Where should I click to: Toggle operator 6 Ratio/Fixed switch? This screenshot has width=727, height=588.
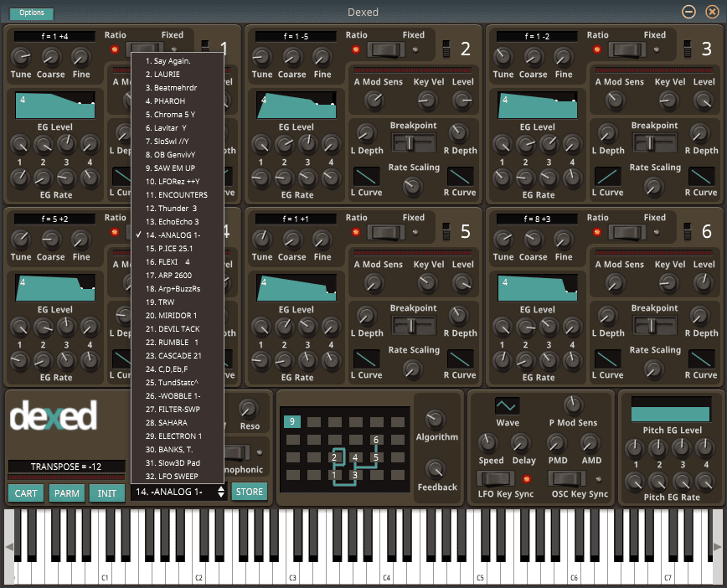click(626, 232)
